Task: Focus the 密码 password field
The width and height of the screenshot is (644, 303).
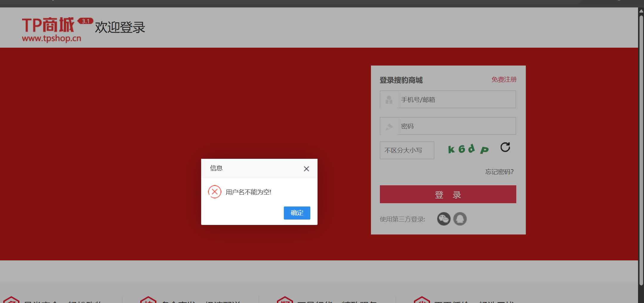Action: [457, 126]
